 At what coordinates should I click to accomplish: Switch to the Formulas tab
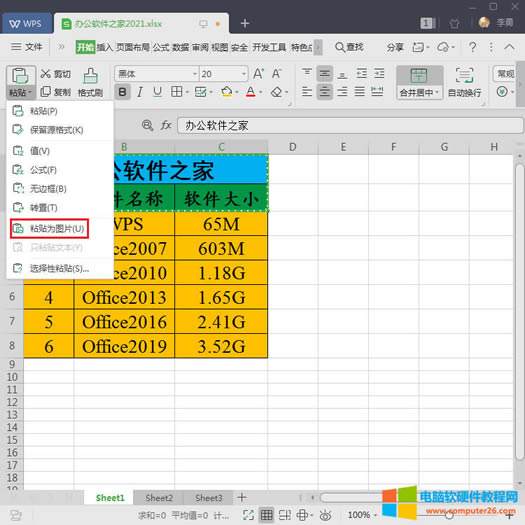[x=161, y=47]
